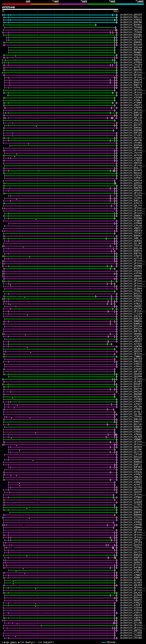Screen dimensions: 146x644
Task: Click the Large gaps legend text
Action: [10, 642]
